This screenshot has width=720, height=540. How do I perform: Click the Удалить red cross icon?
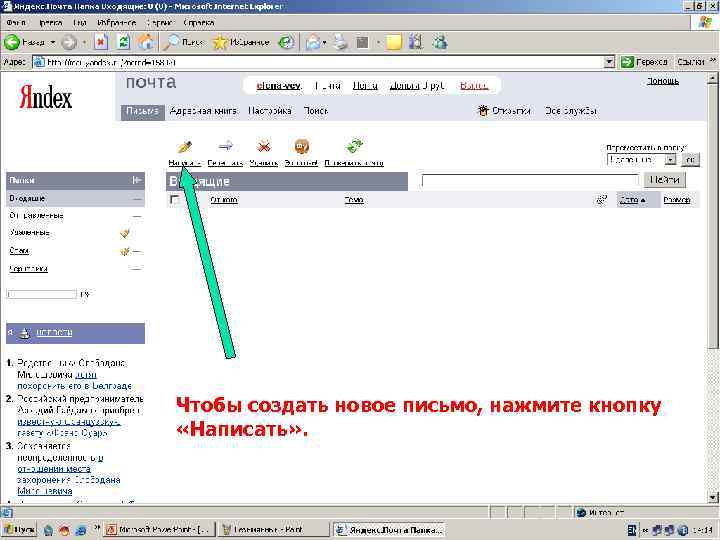264,146
